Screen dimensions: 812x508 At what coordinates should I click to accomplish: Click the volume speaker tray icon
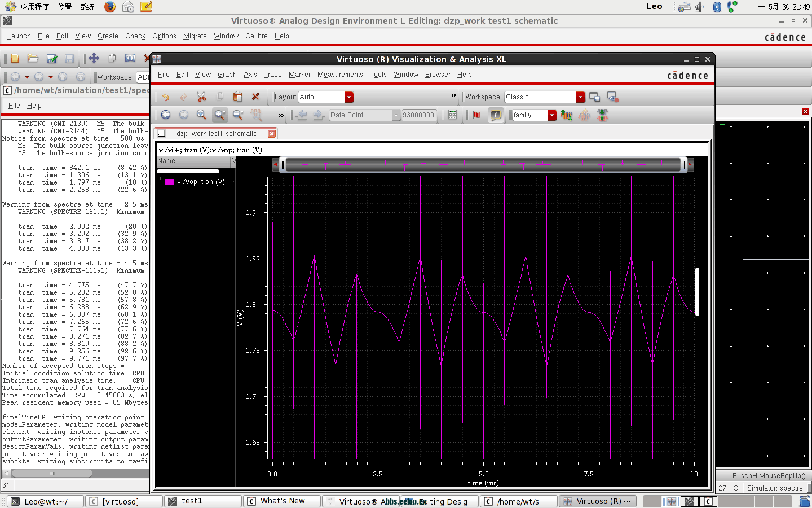pos(700,7)
